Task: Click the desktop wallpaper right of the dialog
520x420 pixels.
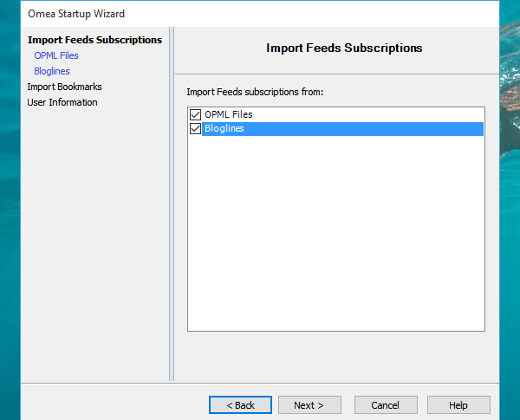Action: coord(510,232)
